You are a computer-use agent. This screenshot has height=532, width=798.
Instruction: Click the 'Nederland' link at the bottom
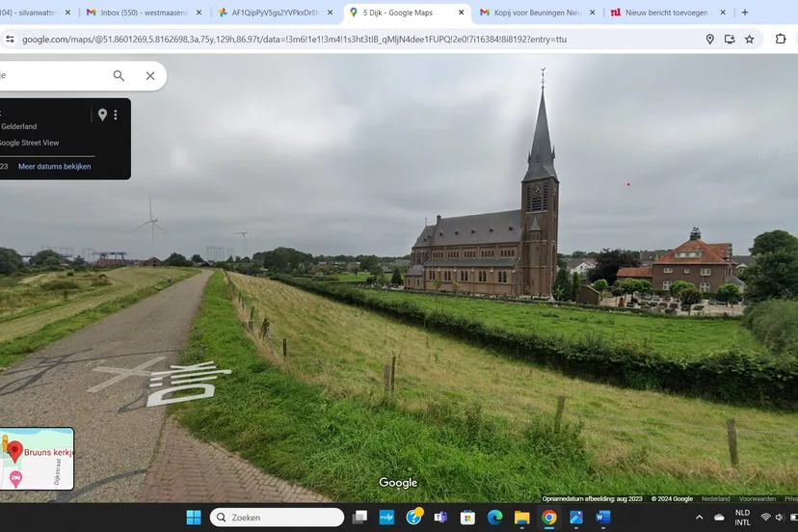pos(715,499)
